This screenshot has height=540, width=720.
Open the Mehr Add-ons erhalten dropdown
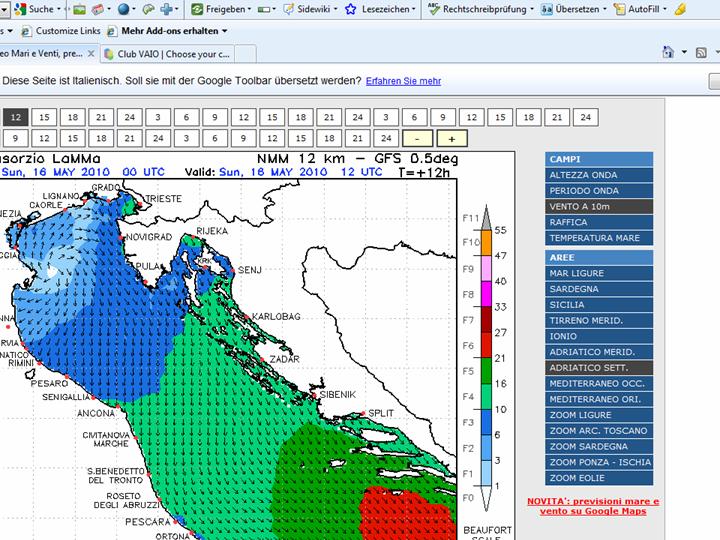click(x=225, y=31)
